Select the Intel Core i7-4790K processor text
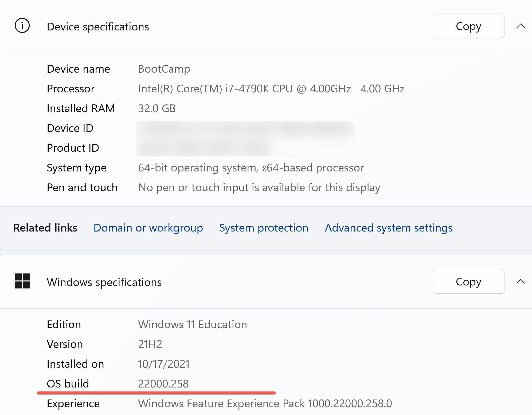Screen dimensions: 532x415 pos(271,89)
